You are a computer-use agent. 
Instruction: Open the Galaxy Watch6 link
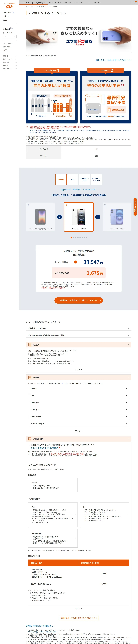[90, 190]
